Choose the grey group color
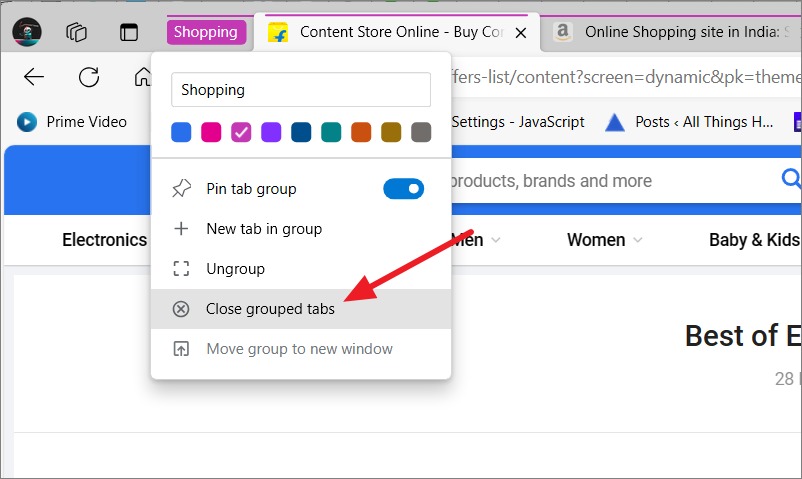This screenshot has width=802, height=479. pyautogui.click(x=421, y=132)
